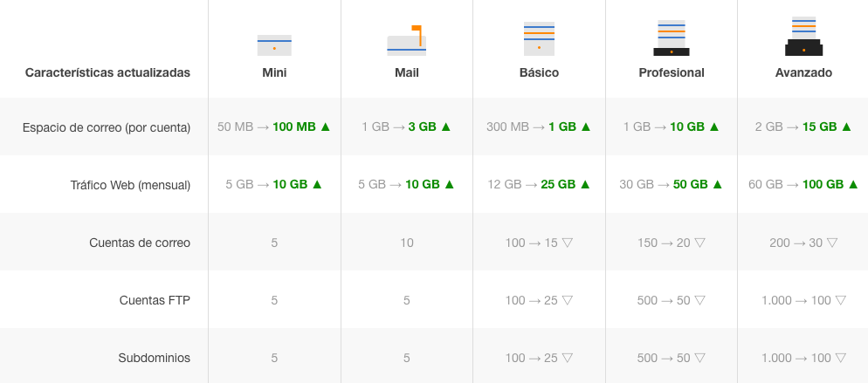Click down triangle in Básico Cuentas de correo

(x=567, y=243)
